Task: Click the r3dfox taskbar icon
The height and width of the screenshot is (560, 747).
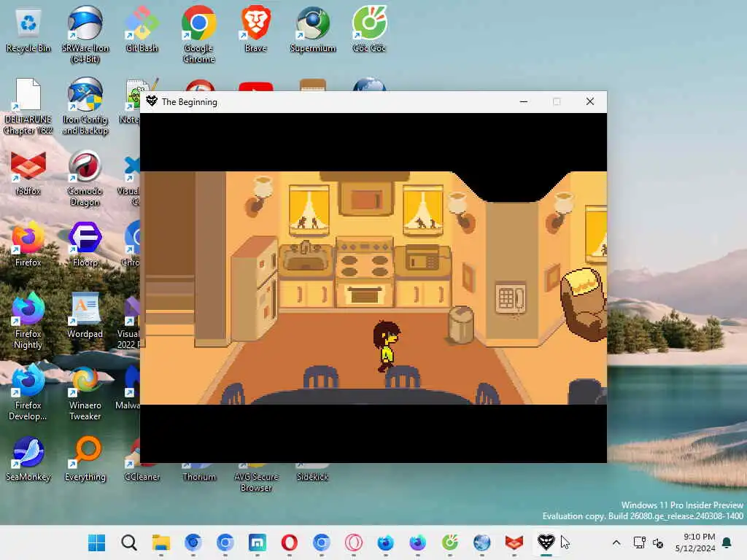Action: pyautogui.click(x=514, y=542)
